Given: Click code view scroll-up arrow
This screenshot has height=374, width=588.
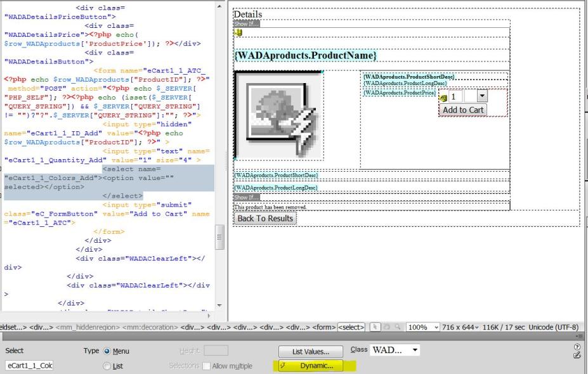Looking at the screenshot, I should tap(219, 7).
